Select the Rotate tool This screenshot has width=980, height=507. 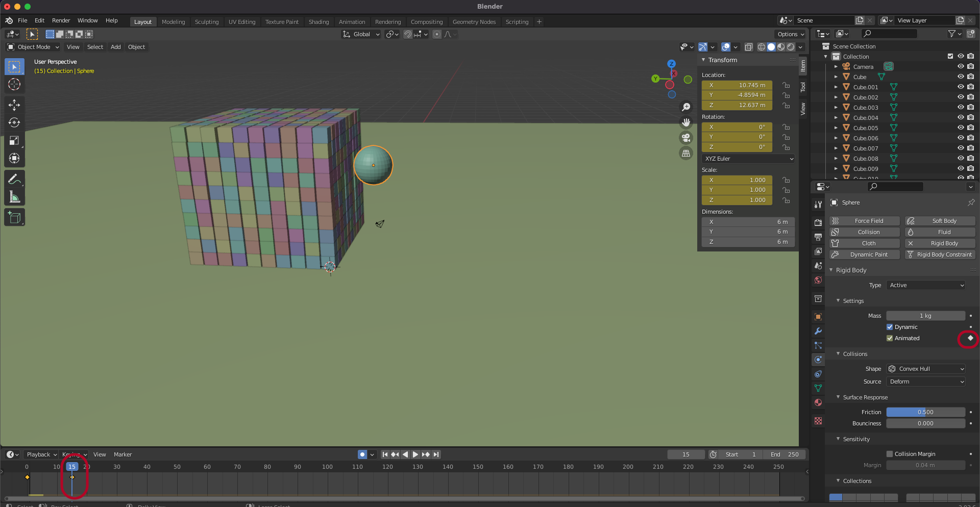14,122
